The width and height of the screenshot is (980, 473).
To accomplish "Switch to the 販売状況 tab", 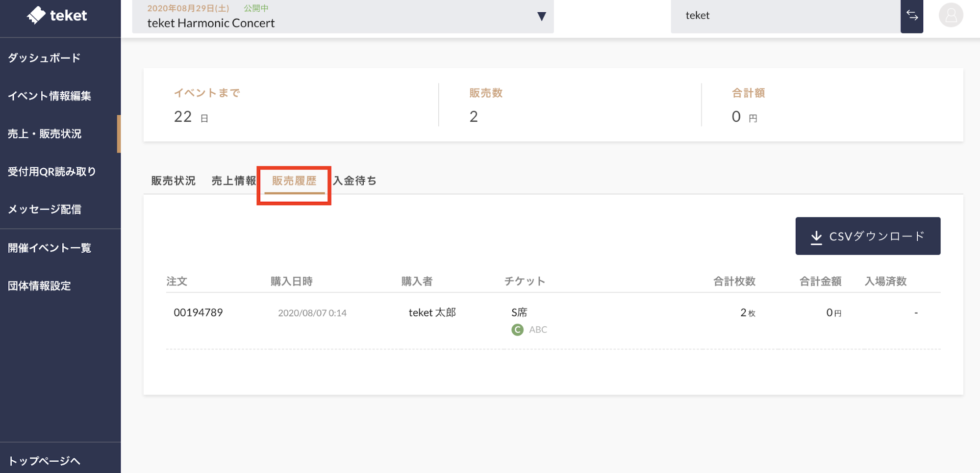I will click(x=173, y=181).
